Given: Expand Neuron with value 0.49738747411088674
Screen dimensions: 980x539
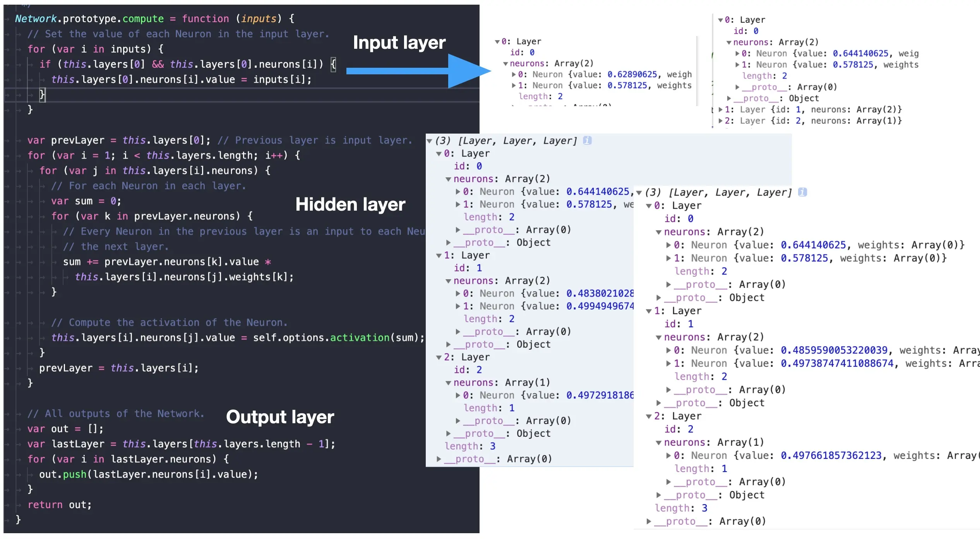Looking at the screenshot, I should [x=668, y=364].
